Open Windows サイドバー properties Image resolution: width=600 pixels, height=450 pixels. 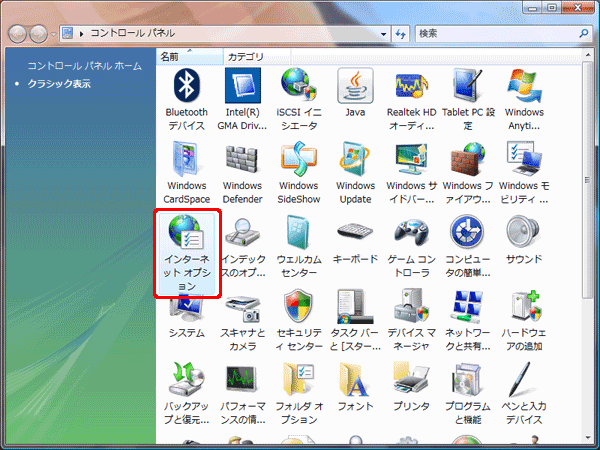point(411,173)
